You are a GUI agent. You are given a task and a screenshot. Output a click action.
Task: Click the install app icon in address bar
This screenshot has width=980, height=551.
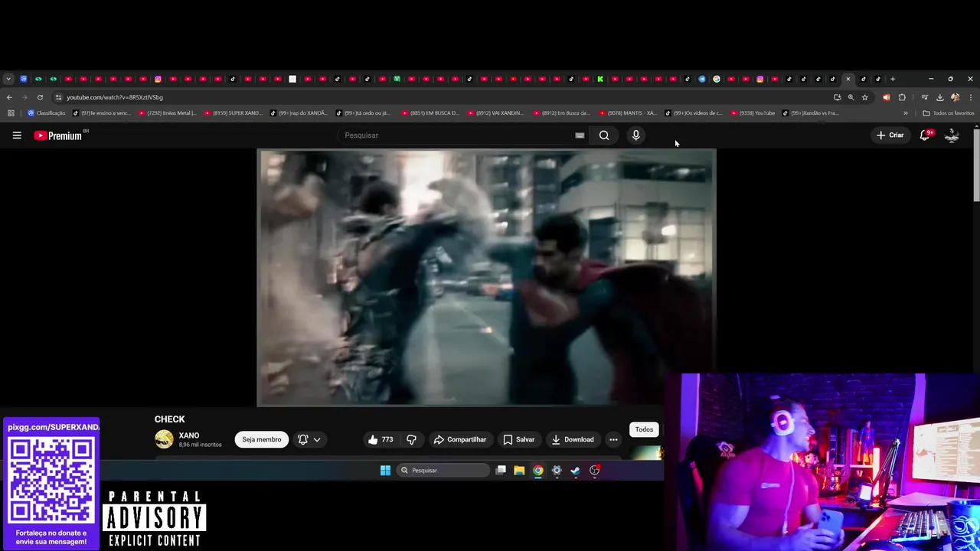click(x=837, y=97)
